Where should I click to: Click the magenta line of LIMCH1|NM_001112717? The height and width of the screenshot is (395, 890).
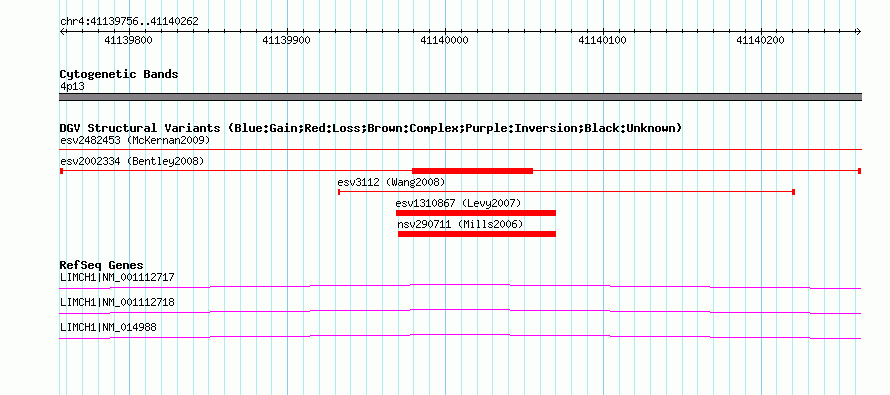coord(460,287)
